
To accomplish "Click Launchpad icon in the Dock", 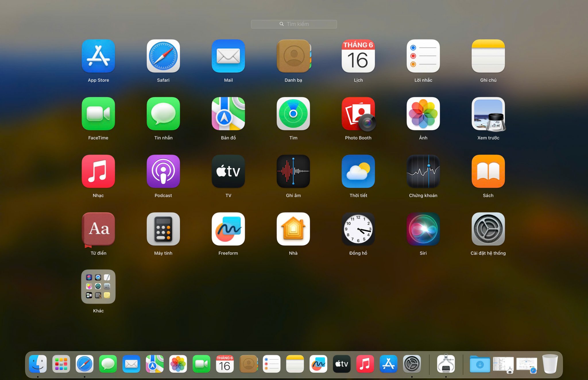I will click(x=61, y=364).
